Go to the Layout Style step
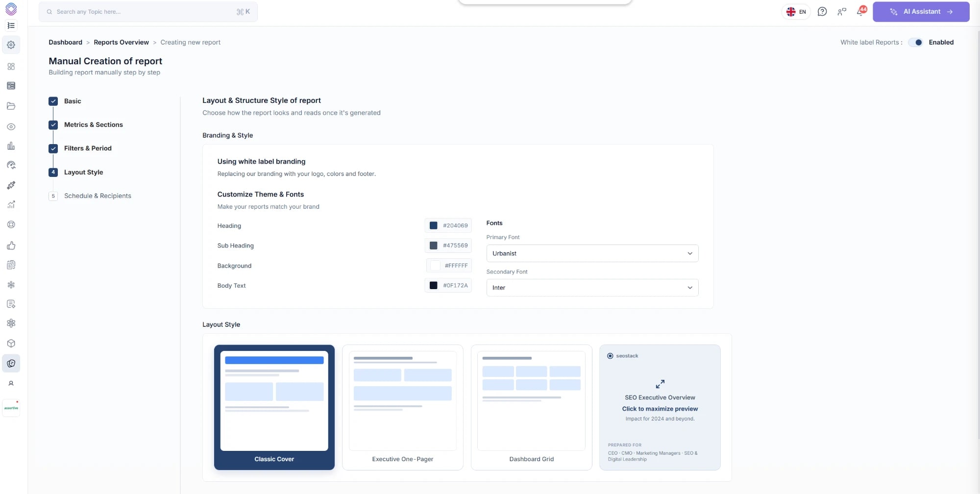The width and height of the screenshot is (980, 494). click(83, 172)
